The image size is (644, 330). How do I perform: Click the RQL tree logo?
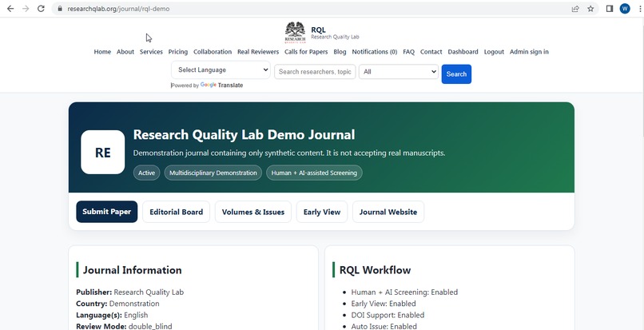(x=295, y=33)
